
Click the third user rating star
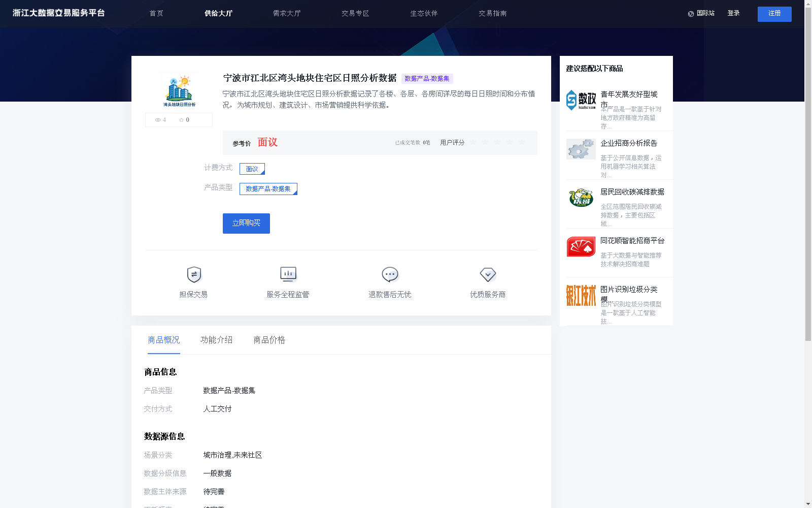[x=497, y=142]
